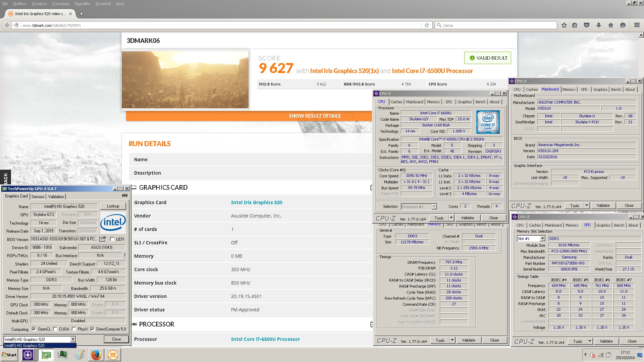
Task: Click the VALID RESULT badge
Action: 488,58
